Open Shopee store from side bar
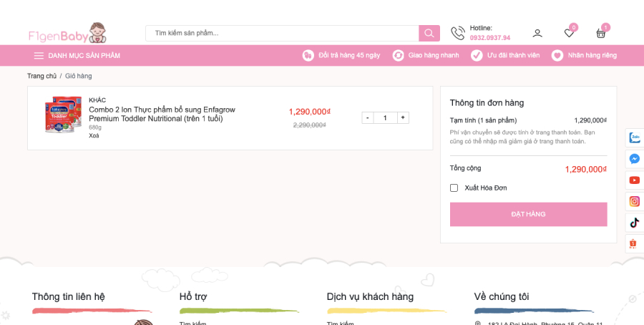 633,244
